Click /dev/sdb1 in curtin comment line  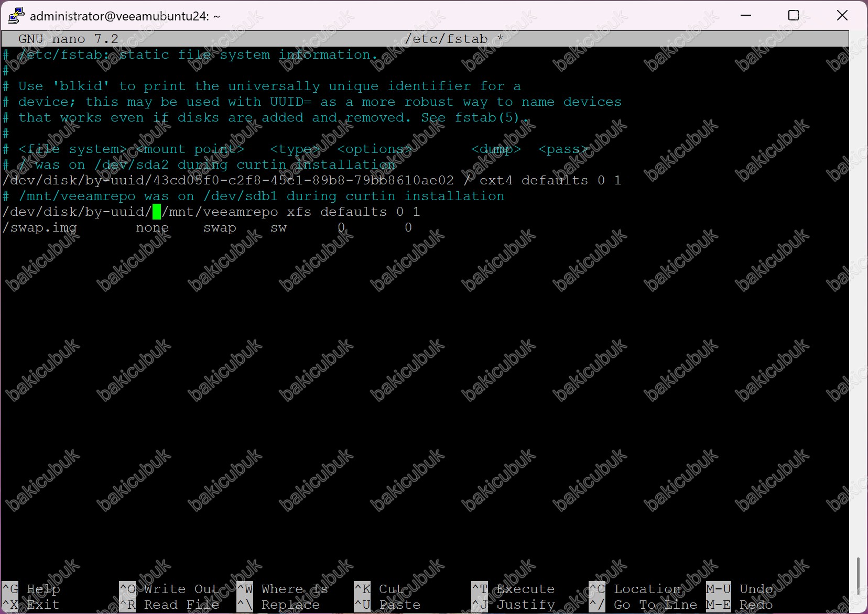241,196
